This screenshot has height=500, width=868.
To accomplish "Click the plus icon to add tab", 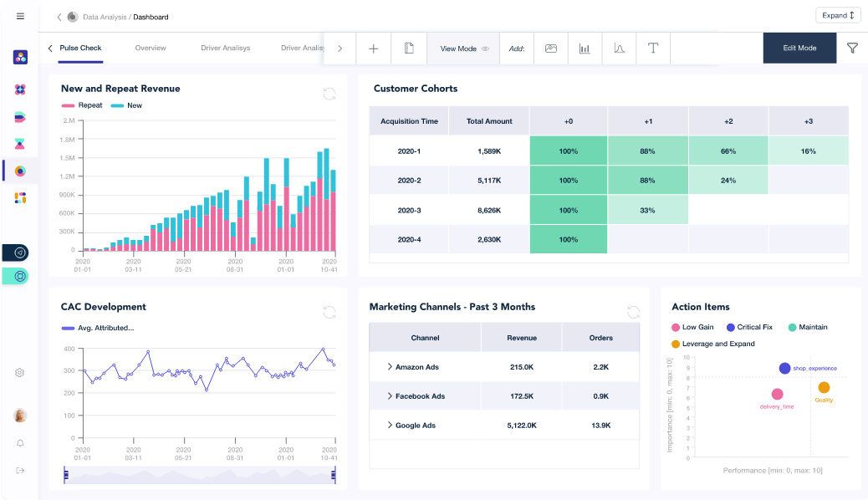I will (374, 48).
